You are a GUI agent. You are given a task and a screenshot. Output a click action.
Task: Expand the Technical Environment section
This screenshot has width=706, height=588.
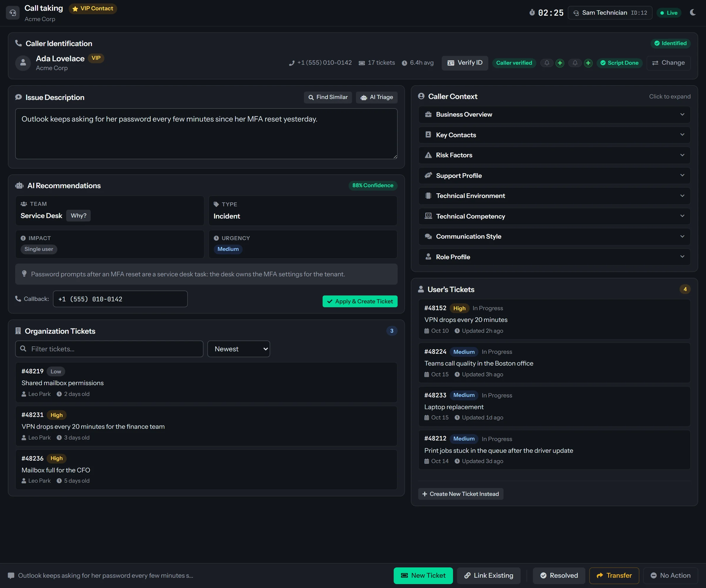pos(554,196)
